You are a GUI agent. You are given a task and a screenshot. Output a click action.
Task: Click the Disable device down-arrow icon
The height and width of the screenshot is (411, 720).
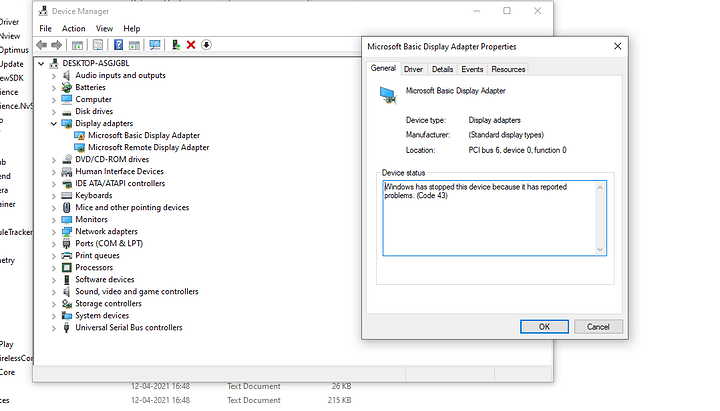[206, 45]
